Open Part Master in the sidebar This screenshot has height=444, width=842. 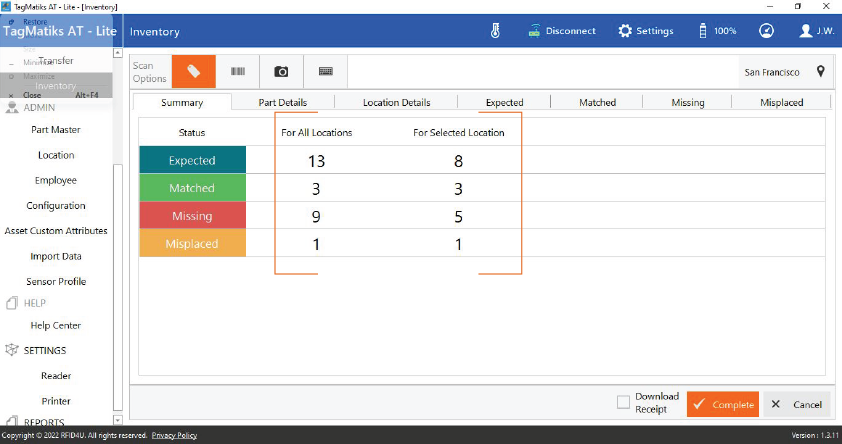(x=56, y=130)
